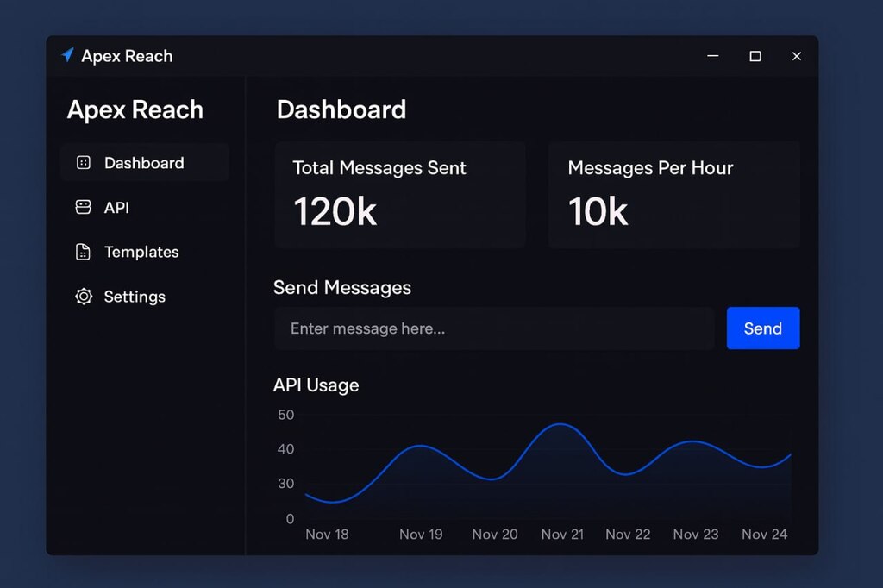Image resolution: width=883 pixels, height=588 pixels.
Task: Click the large Apex Reach sidebar heading
Action: (135, 109)
